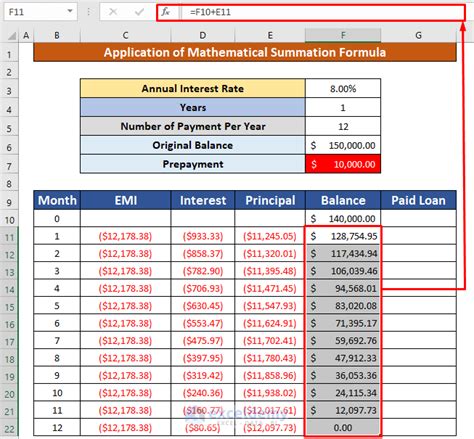Click the formula bar containing =F10+E11

(x=322, y=12)
